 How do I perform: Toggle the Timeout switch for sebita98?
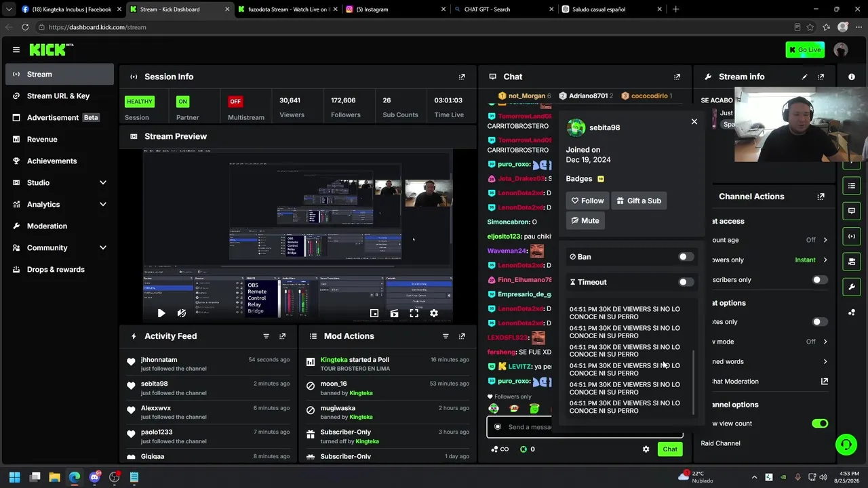pos(686,282)
